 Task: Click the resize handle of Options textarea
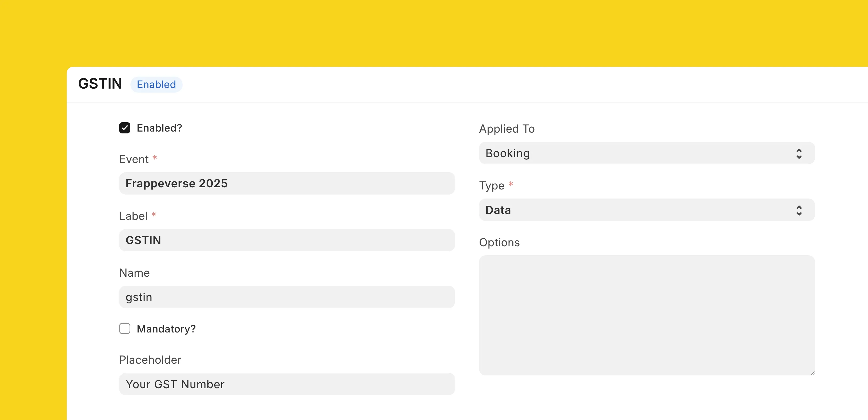pyautogui.click(x=812, y=373)
